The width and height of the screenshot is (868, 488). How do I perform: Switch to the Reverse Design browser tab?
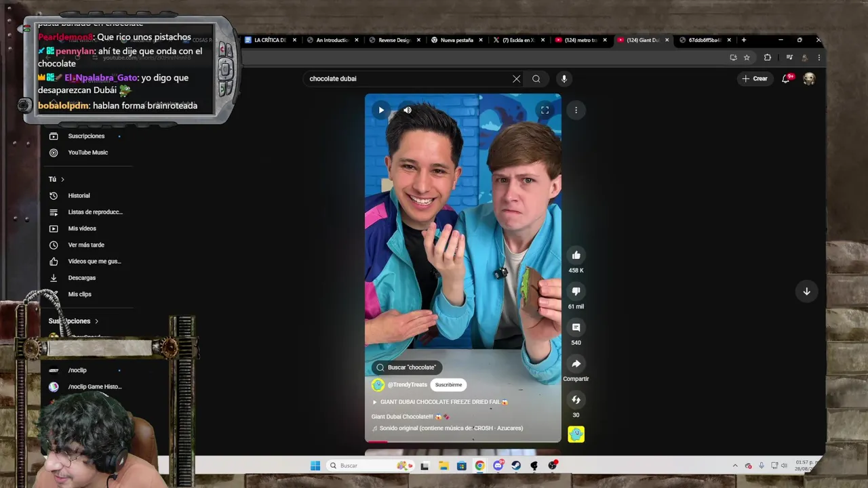pos(394,40)
